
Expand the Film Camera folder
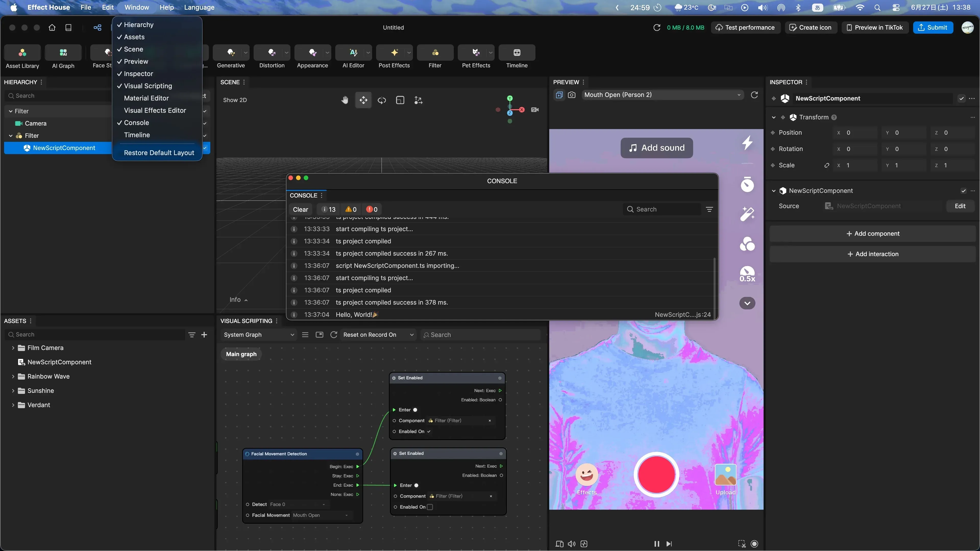13,348
